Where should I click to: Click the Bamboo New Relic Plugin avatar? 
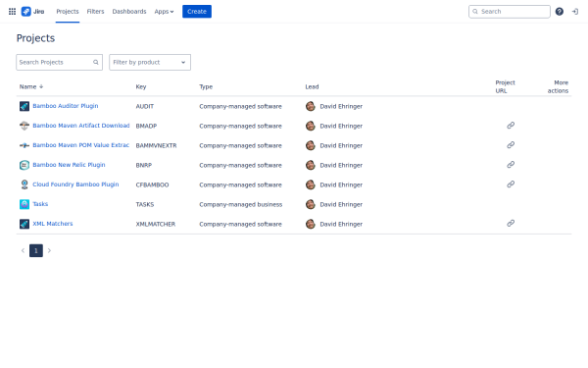point(24,165)
